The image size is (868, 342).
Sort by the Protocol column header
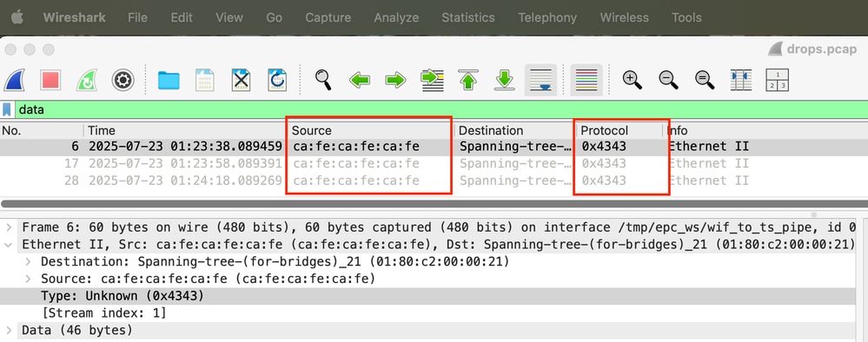point(620,130)
